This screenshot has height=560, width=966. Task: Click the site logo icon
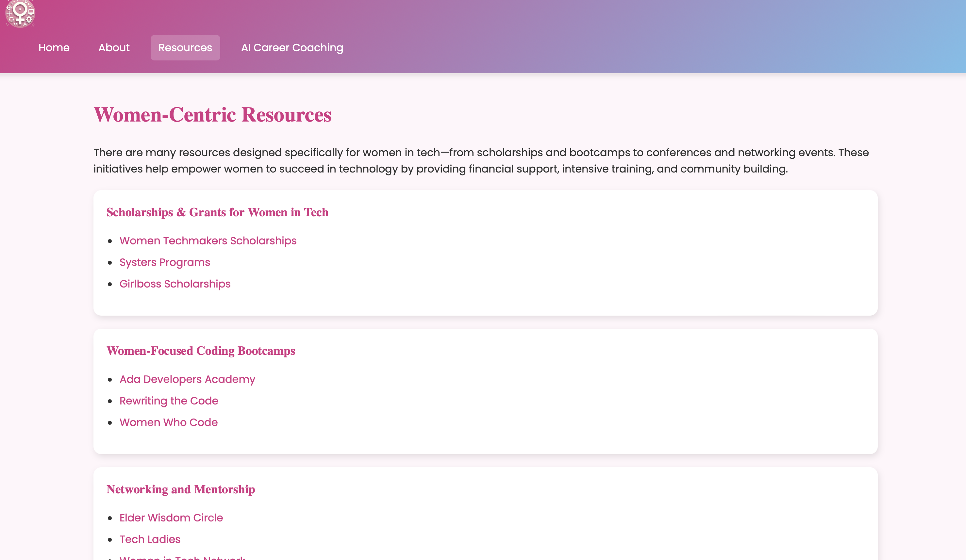coord(20,14)
